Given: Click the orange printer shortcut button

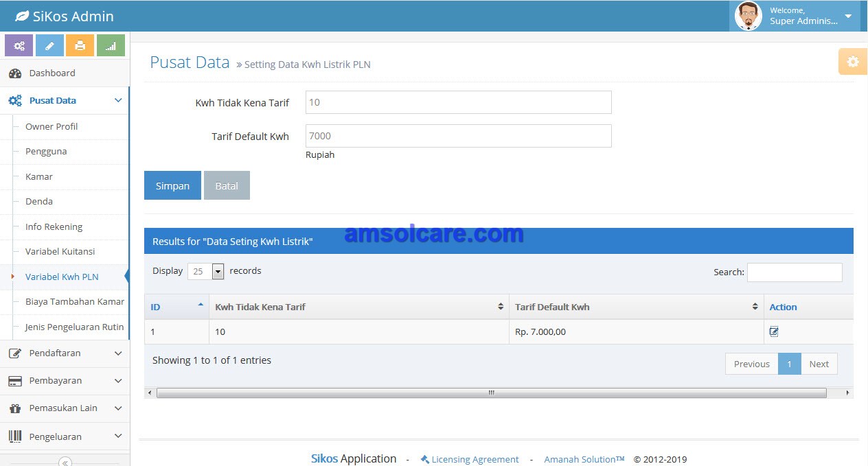Looking at the screenshot, I should tap(80, 45).
